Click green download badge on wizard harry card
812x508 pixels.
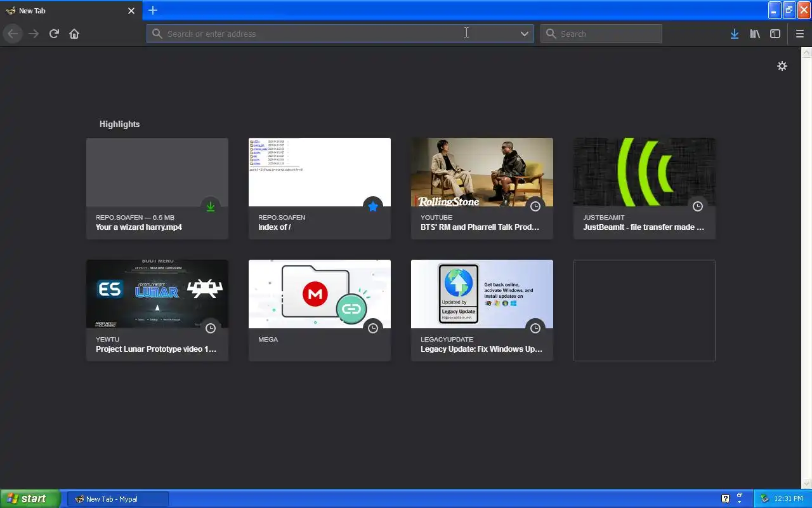coord(211,206)
